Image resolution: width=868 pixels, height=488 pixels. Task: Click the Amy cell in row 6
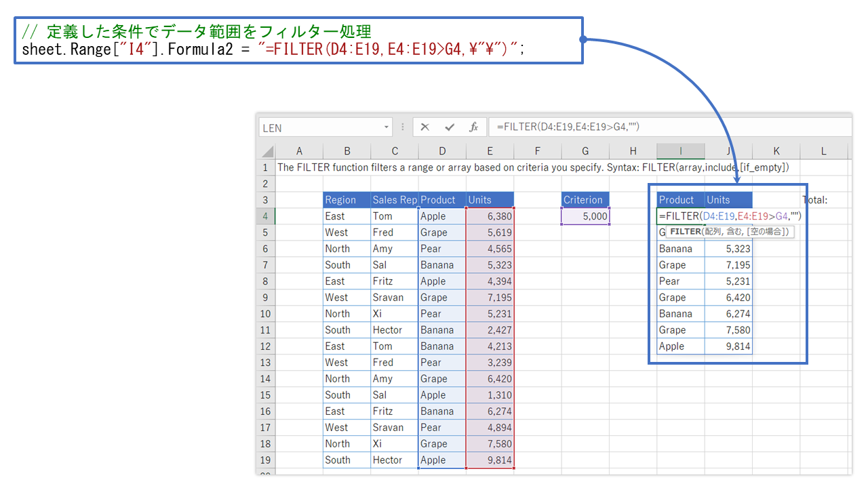395,249
